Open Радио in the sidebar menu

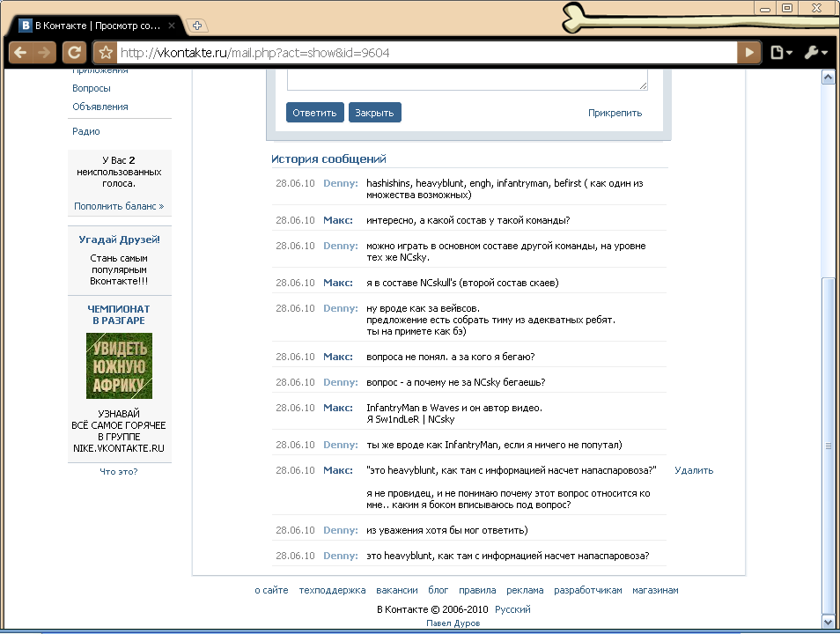[85, 131]
